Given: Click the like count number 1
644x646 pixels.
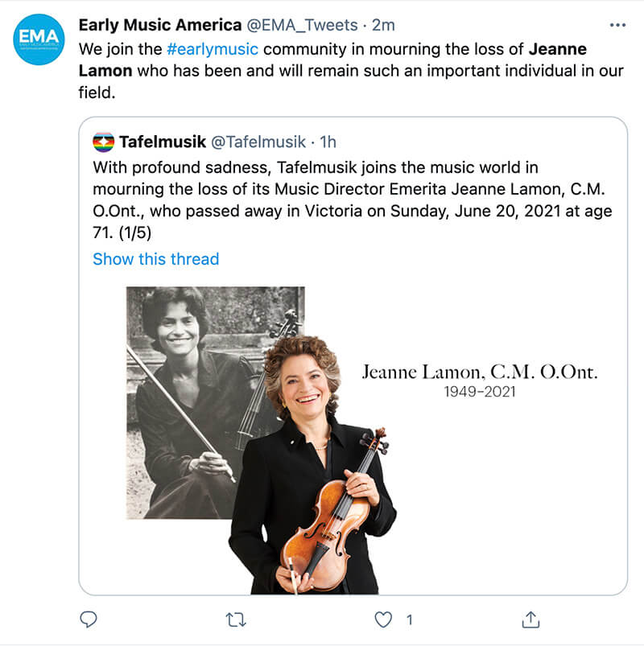Looking at the screenshot, I should coord(409,619).
